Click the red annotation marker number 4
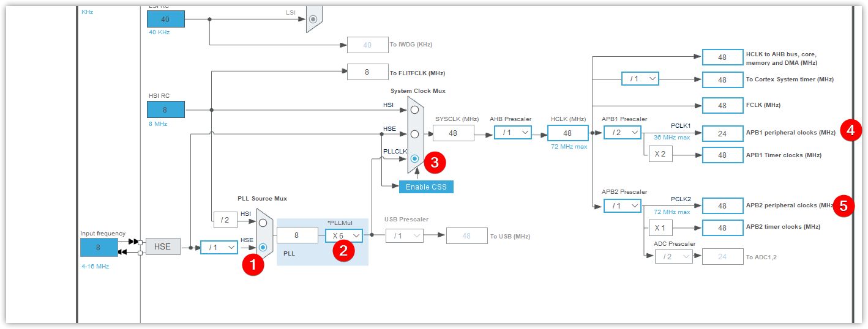868x329 pixels. pos(851,130)
